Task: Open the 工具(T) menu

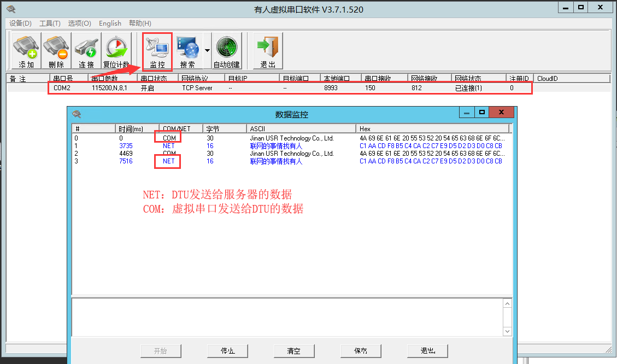Action: pyautogui.click(x=50, y=24)
